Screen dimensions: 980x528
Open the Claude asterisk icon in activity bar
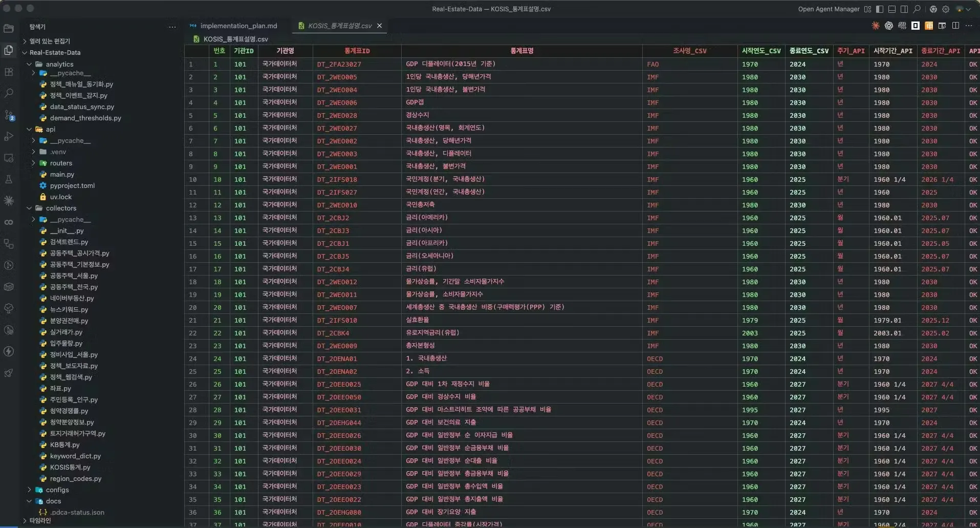[x=9, y=201]
